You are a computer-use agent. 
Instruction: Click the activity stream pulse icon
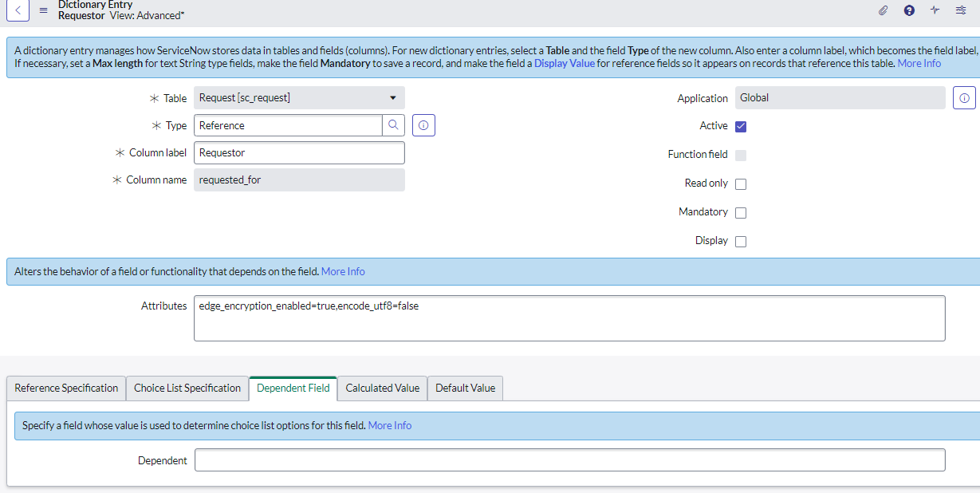coord(935,10)
